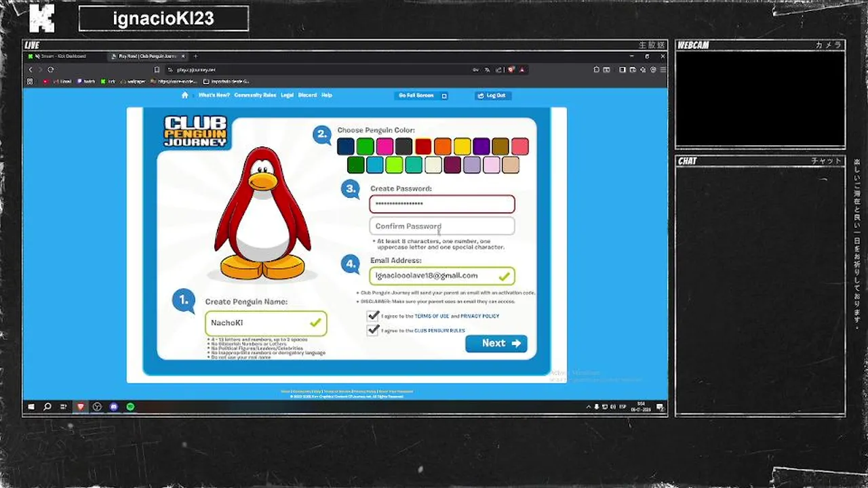The width and height of the screenshot is (868, 488).
Task: Select the dark green penguin color
Action: click(356, 165)
